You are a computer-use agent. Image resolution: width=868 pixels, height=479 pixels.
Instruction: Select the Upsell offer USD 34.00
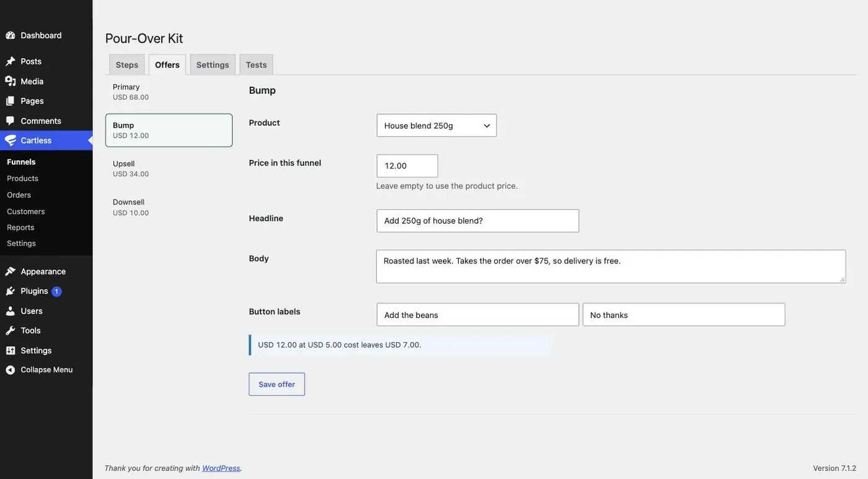point(169,169)
